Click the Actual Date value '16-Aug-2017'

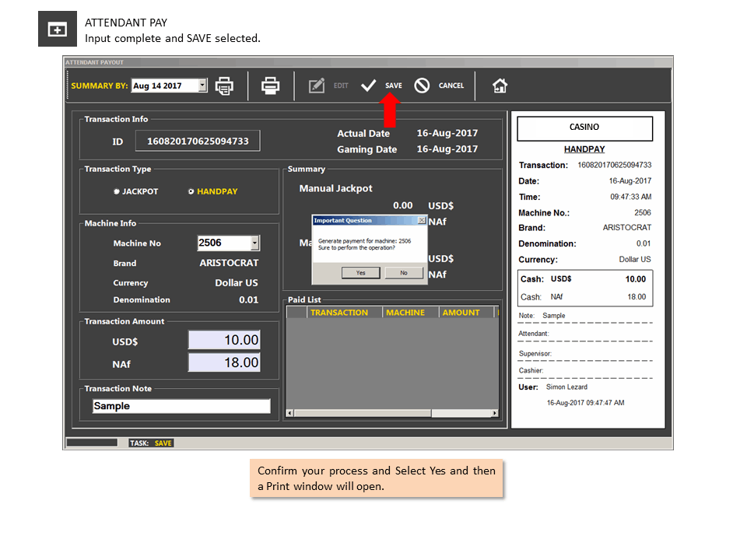(447, 133)
